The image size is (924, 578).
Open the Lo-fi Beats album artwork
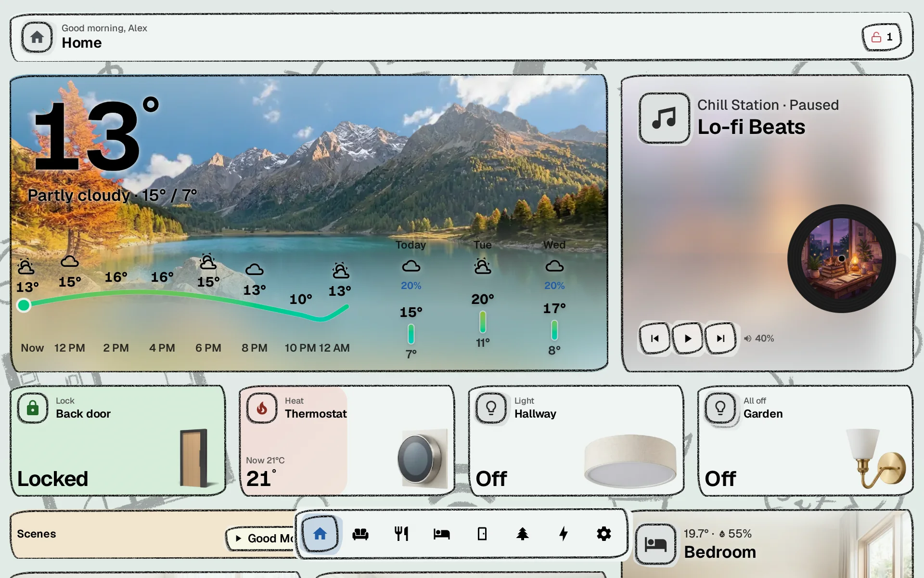[x=841, y=259]
